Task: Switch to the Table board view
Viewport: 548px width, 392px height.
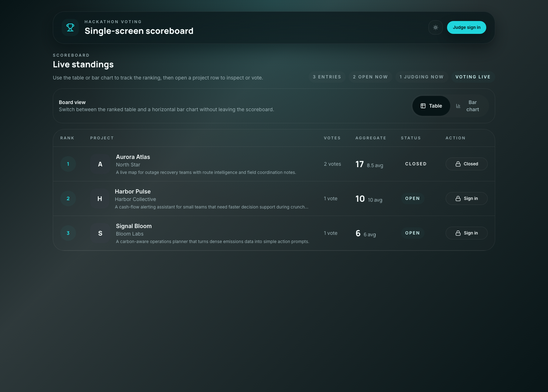Action: [431, 106]
